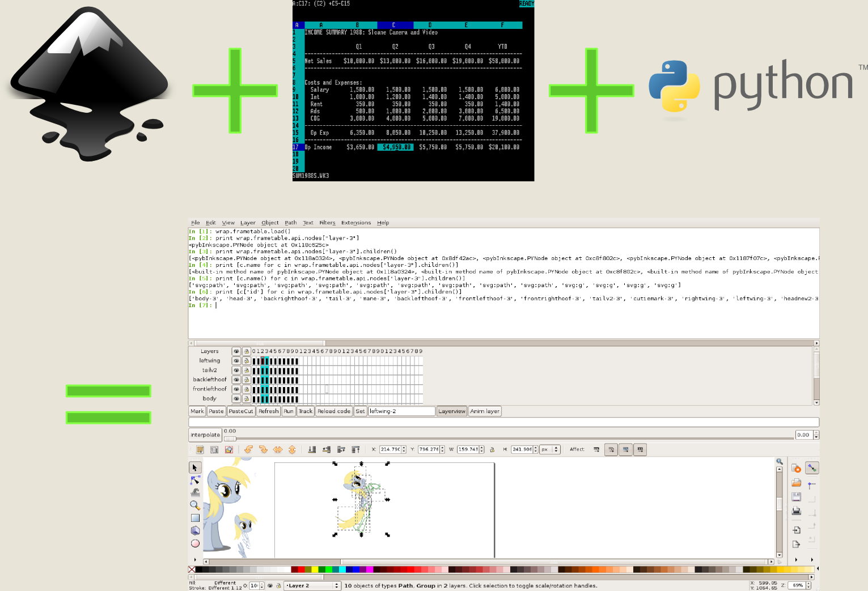The image size is (868, 591).
Task: Click the open document folder icon
Action: coord(797,483)
